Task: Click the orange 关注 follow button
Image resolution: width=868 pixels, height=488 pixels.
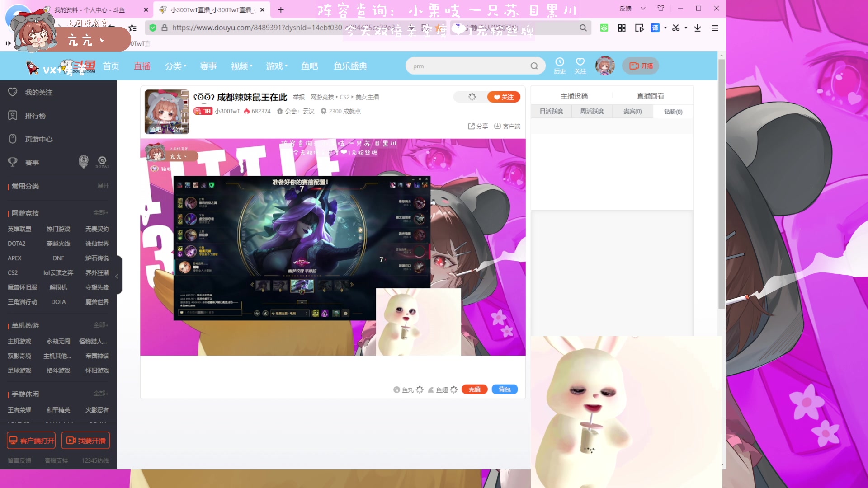Action: (x=504, y=97)
